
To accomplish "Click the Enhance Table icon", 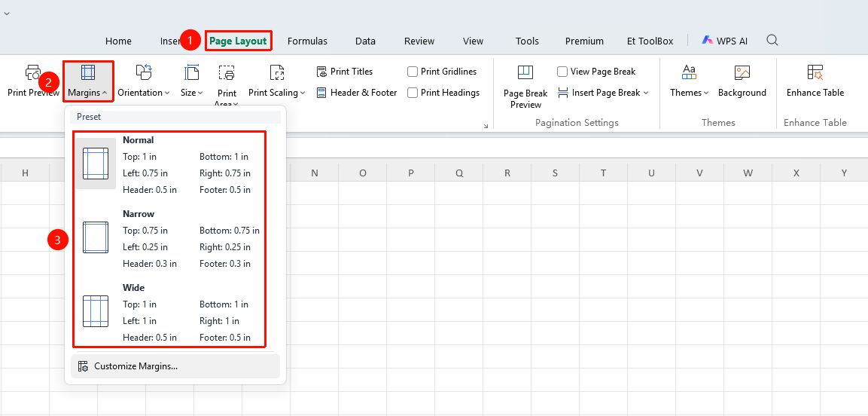I will (815, 72).
